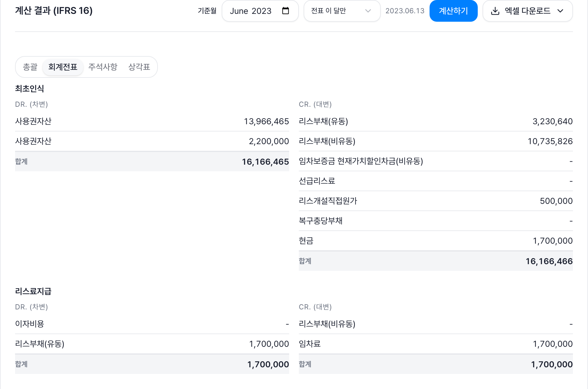Click the 엑셀 다운로드 button label

click(x=527, y=11)
